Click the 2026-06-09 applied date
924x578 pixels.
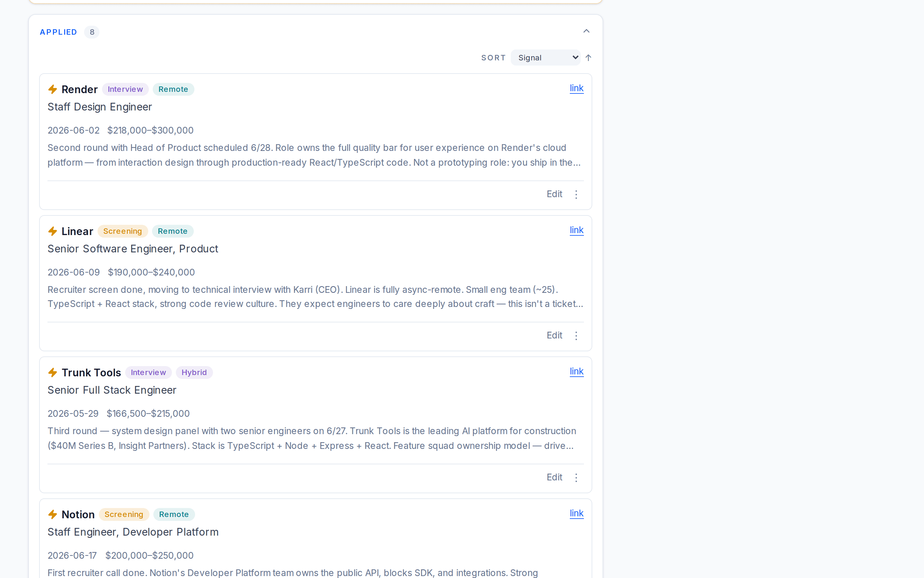pyautogui.click(x=74, y=272)
